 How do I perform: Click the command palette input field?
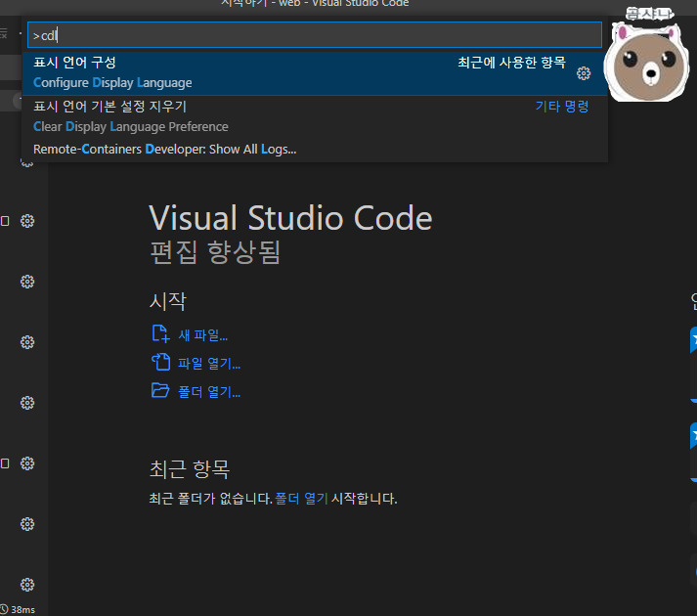pos(314,34)
